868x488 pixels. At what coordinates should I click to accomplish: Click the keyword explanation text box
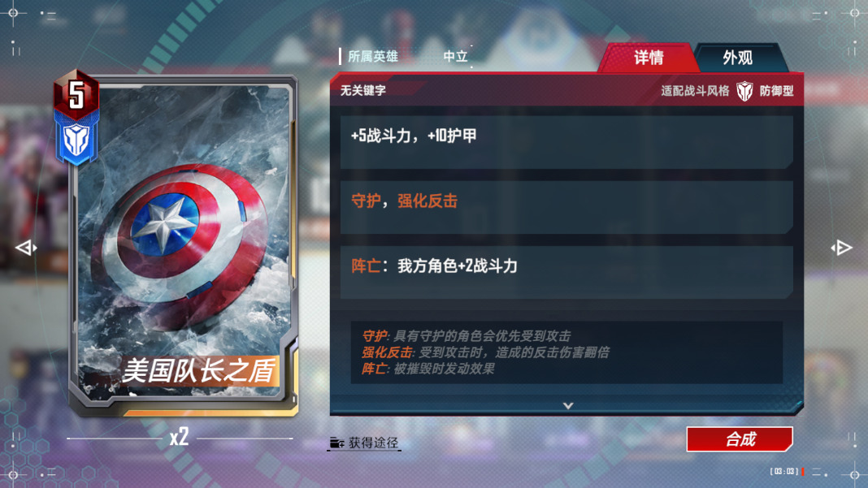coord(566,352)
